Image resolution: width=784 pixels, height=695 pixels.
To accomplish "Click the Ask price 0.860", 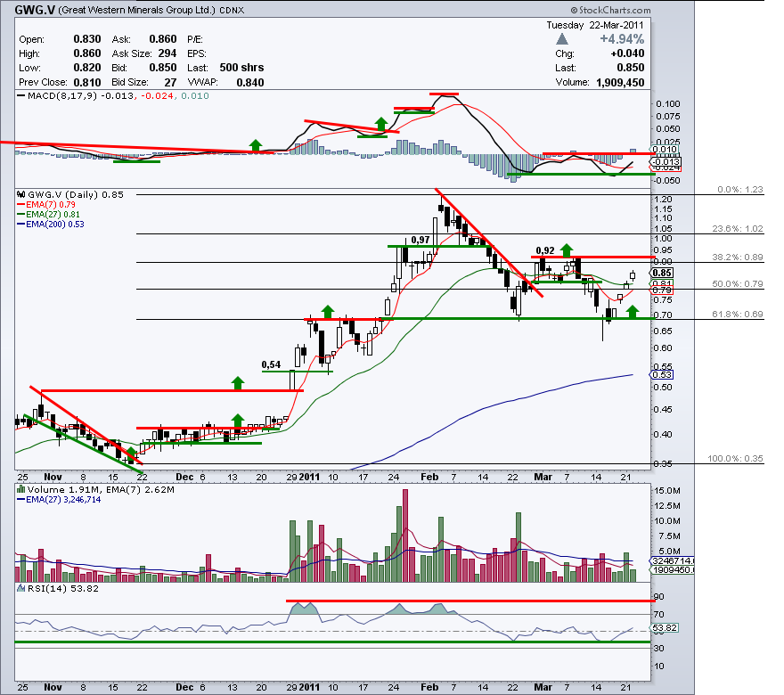I will tap(163, 39).
